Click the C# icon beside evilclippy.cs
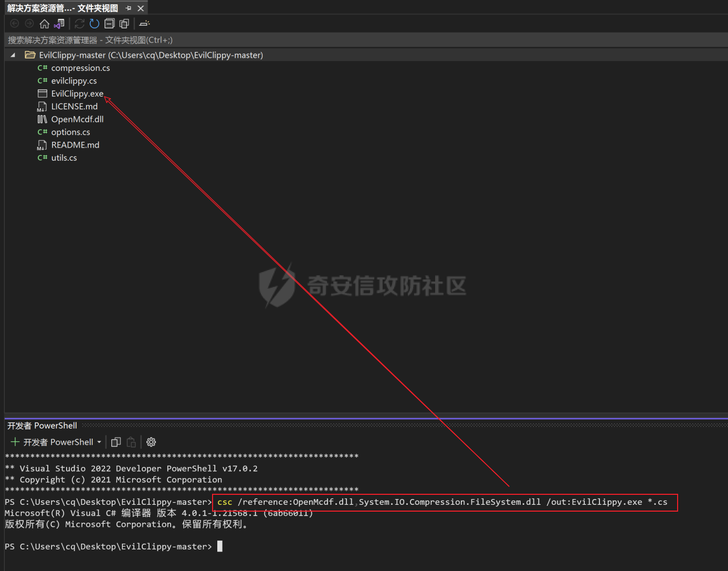Viewport: 728px width, 571px height. pos(43,81)
